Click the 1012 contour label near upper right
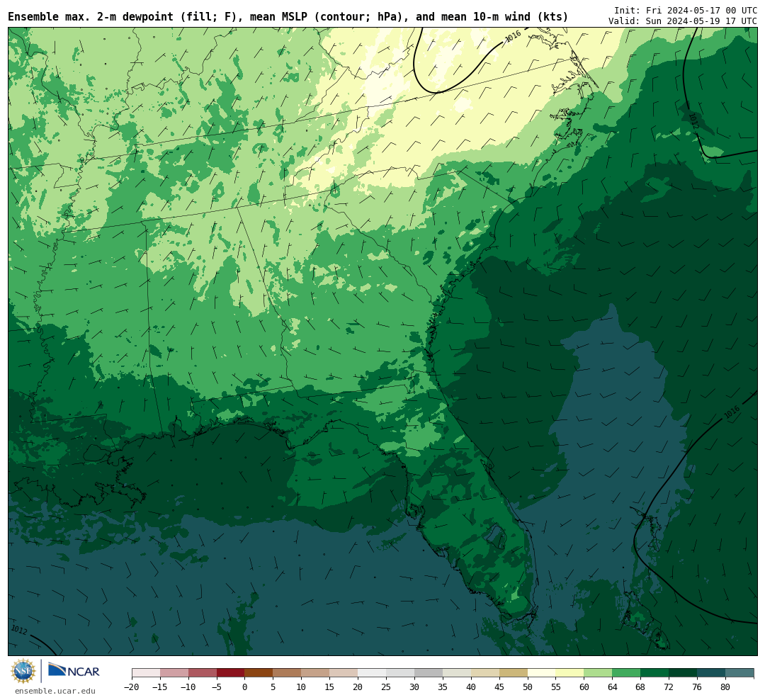765x700 pixels. pyautogui.click(x=693, y=121)
